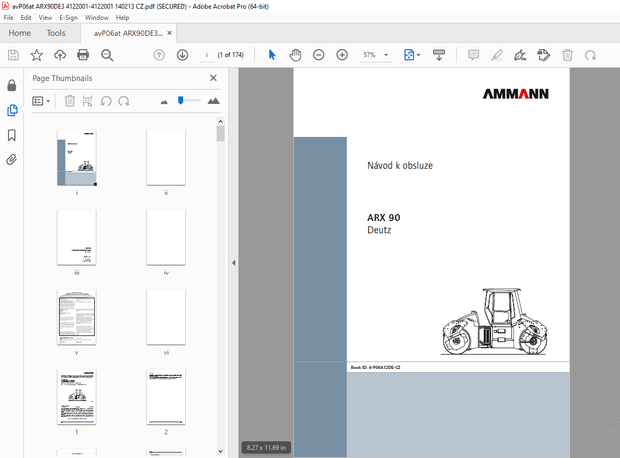The height and width of the screenshot is (458, 620).
Task: Click the zoom out minus button
Action: point(318,55)
